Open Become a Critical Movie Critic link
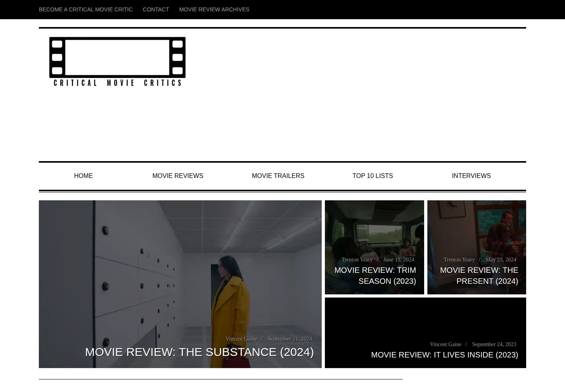The image size is (565, 392). coord(86,9)
